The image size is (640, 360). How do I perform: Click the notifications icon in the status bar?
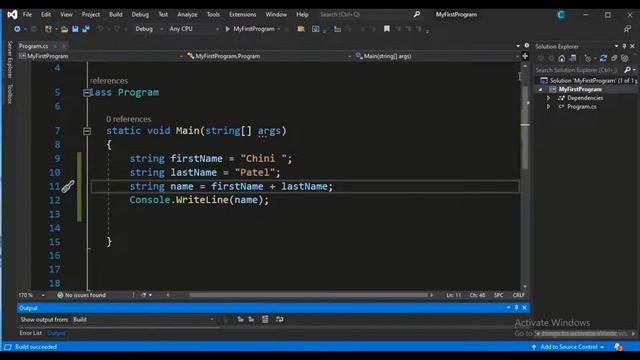[x=618, y=347]
